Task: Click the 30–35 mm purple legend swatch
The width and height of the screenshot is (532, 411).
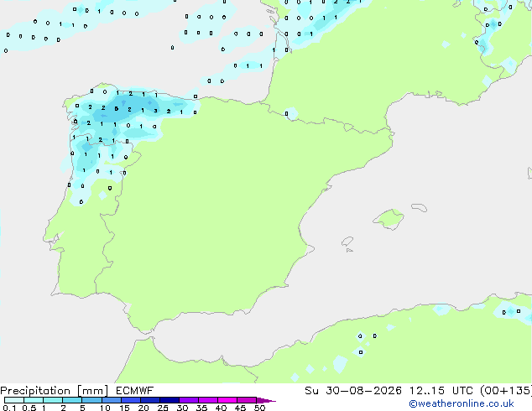Action: 188,400
